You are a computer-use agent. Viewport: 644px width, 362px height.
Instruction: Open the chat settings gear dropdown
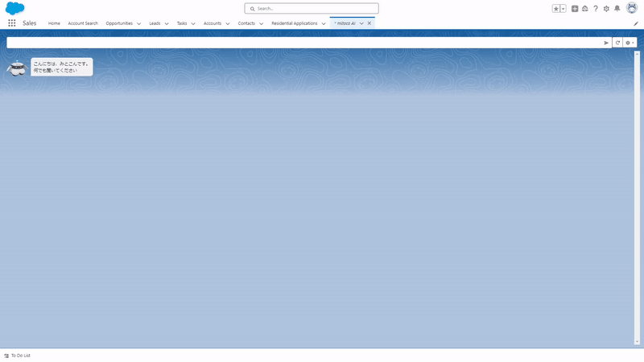(630, 43)
